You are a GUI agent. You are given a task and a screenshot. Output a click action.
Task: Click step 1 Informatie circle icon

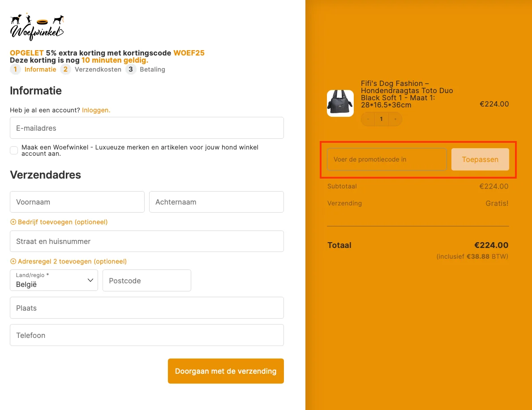tap(15, 69)
